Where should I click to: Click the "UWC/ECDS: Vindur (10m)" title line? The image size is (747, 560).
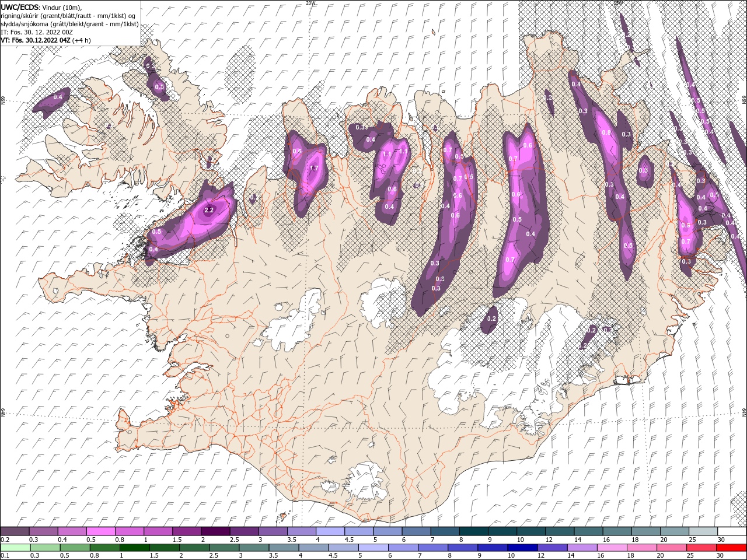click(x=41, y=7)
